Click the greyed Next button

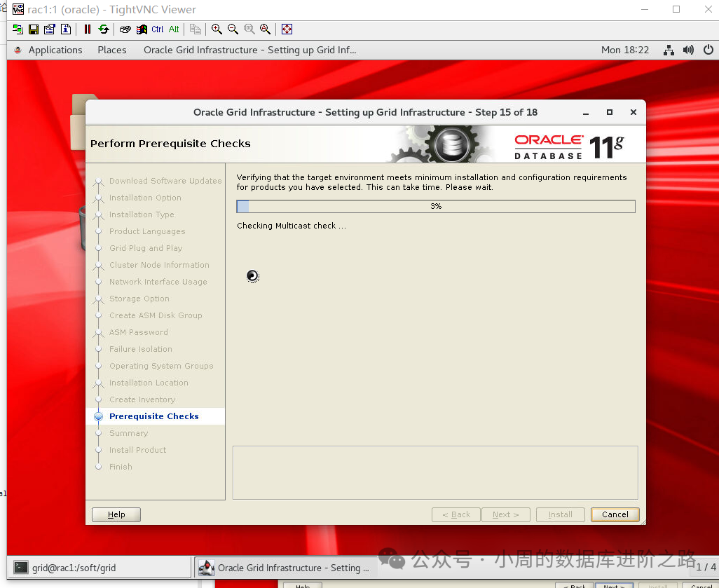[506, 514]
